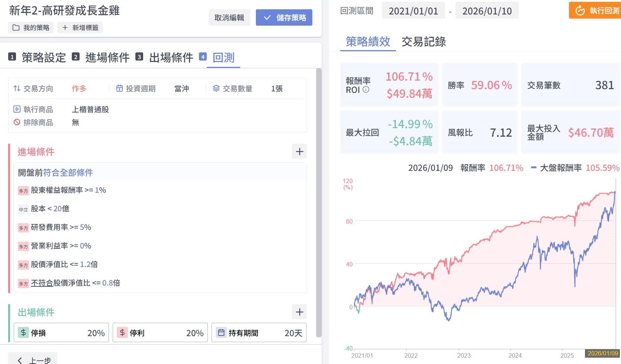Click the plus icon beside 進場條件
The height and width of the screenshot is (364, 621).
pos(299,152)
